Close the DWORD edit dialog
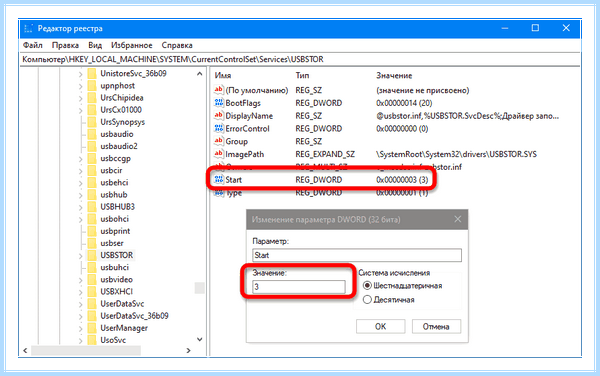 tap(458, 219)
